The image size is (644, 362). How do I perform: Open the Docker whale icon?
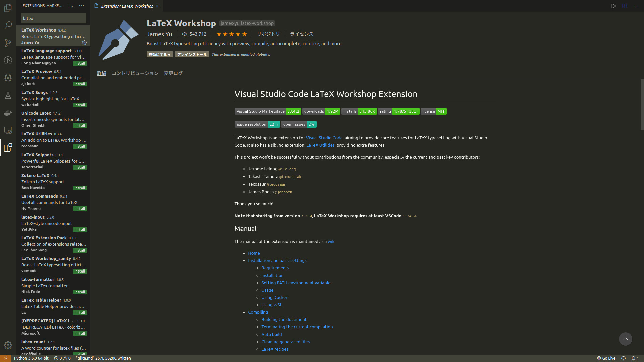coord(8,113)
